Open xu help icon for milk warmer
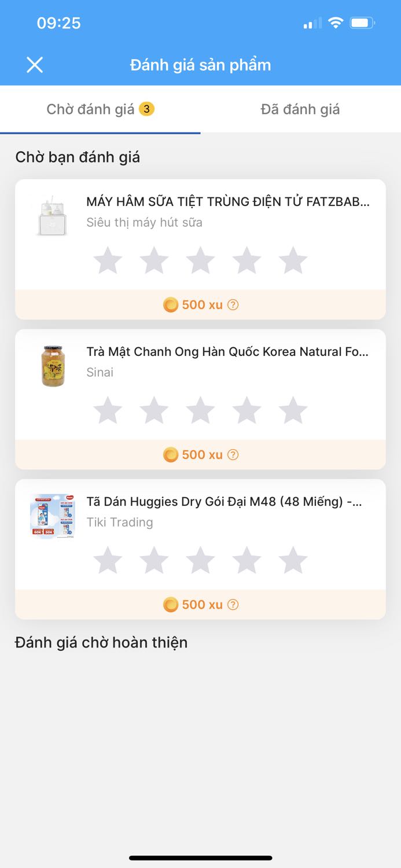401x868 pixels. point(233,305)
